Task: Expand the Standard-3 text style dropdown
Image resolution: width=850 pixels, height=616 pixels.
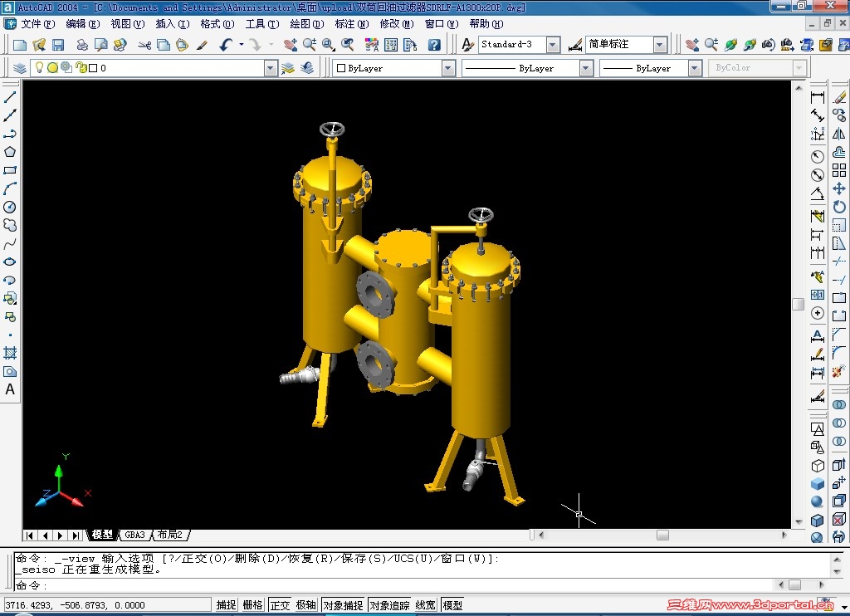Action: coord(552,45)
